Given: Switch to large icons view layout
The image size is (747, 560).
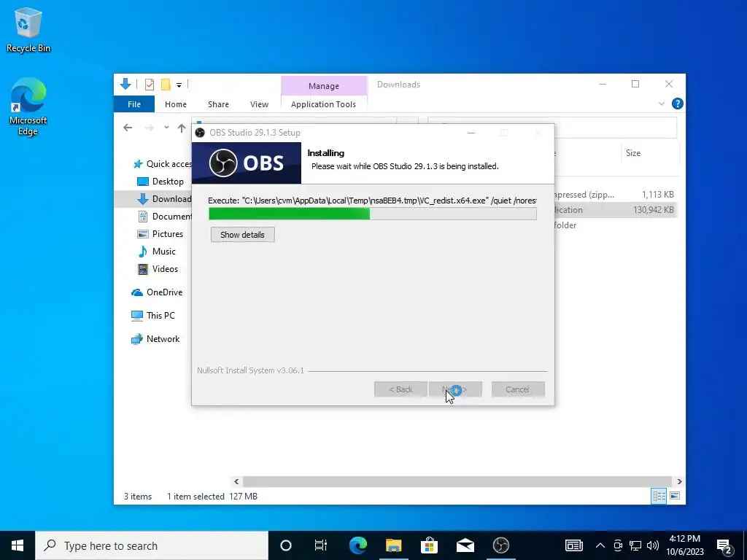Looking at the screenshot, I should click(675, 496).
